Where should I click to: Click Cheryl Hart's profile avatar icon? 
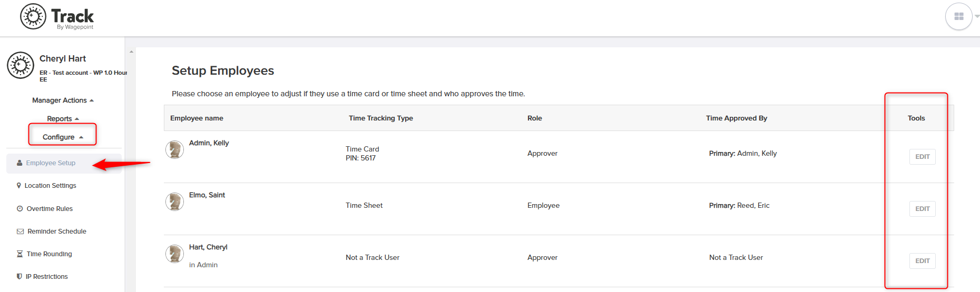coord(21,65)
